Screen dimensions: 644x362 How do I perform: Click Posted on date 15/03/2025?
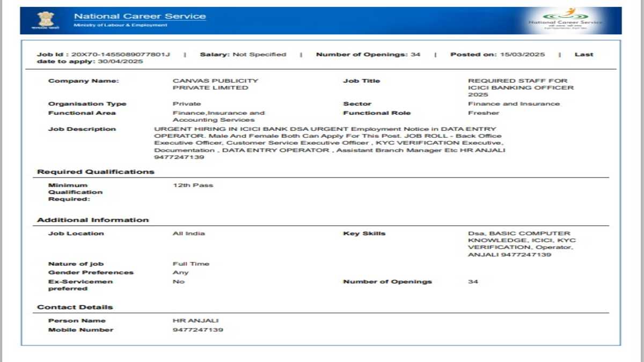[522, 55]
